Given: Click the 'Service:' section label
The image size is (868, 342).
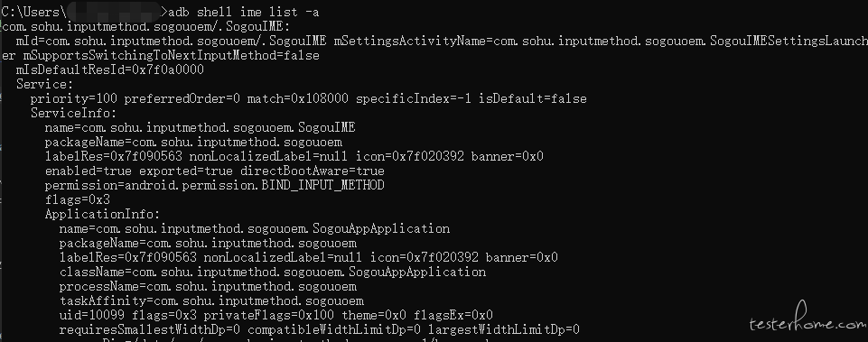Looking at the screenshot, I should [45, 84].
